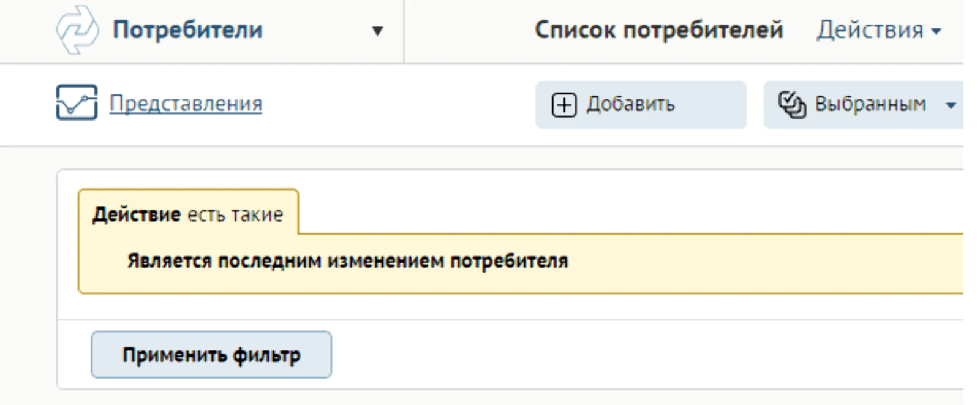Click the Представления chart icon

(x=77, y=102)
